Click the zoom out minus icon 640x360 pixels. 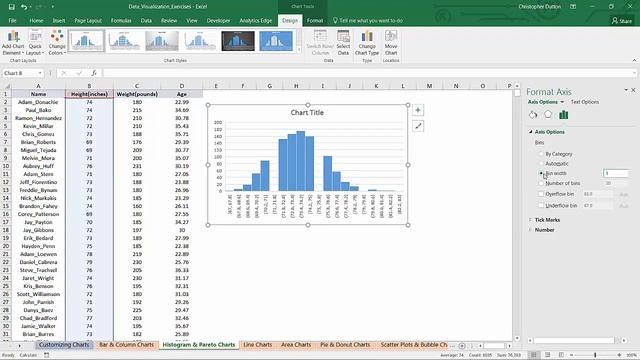(572, 355)
